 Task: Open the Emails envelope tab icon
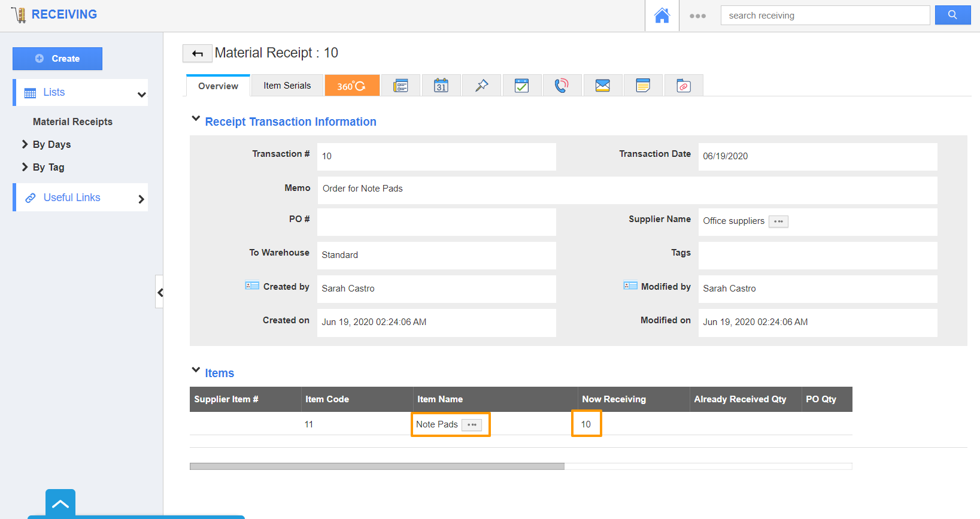coord(602,86)
